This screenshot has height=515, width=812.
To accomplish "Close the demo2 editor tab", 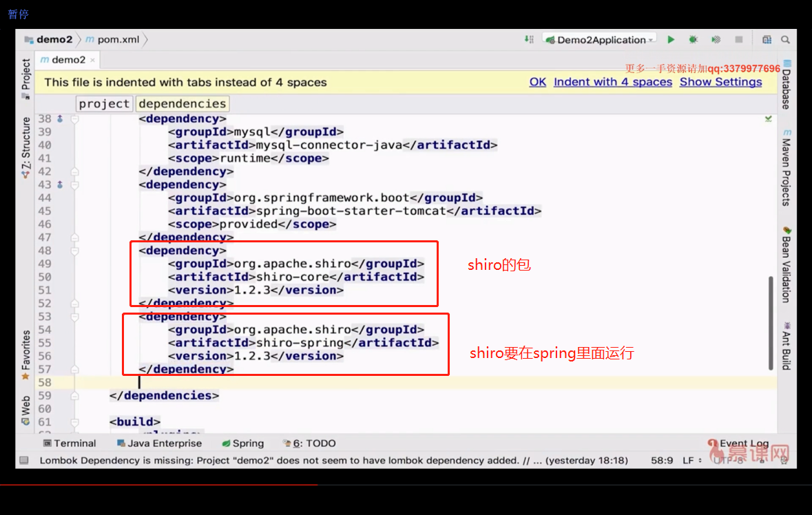I will tap(93, 60).
